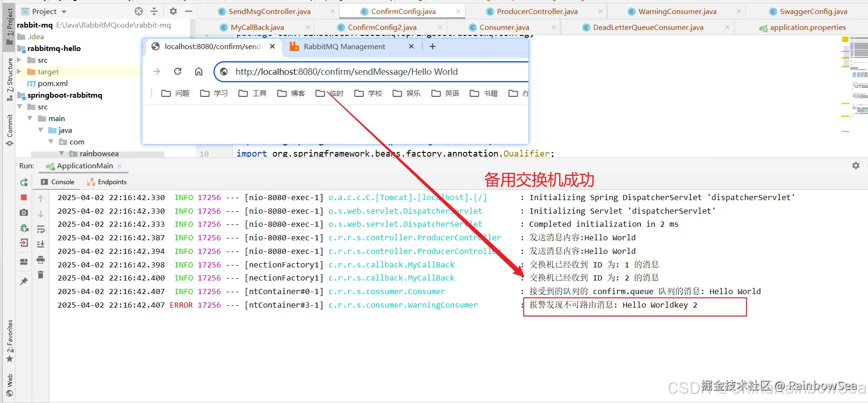The height and width of the screenshot is (403, 868).
Task: Switch to ProducerController.java editor tab
Action: (x=537, y=11)
